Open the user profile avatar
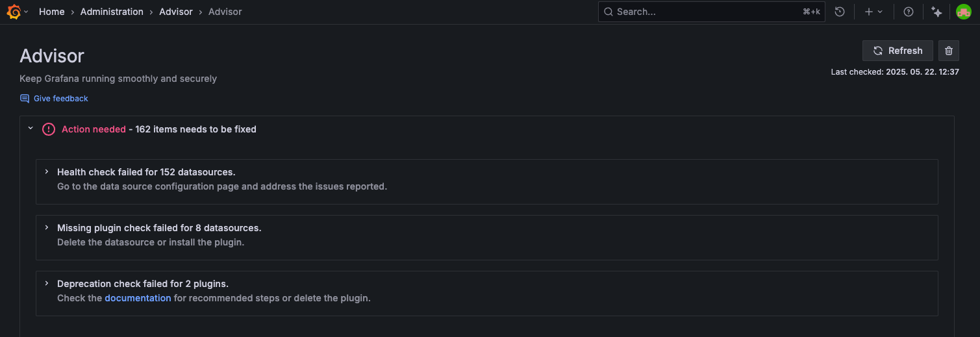 click(x=963, y=12)
